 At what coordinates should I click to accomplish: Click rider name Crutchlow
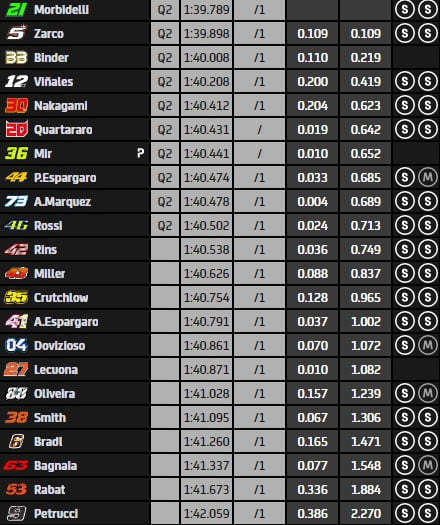[61, 298]
